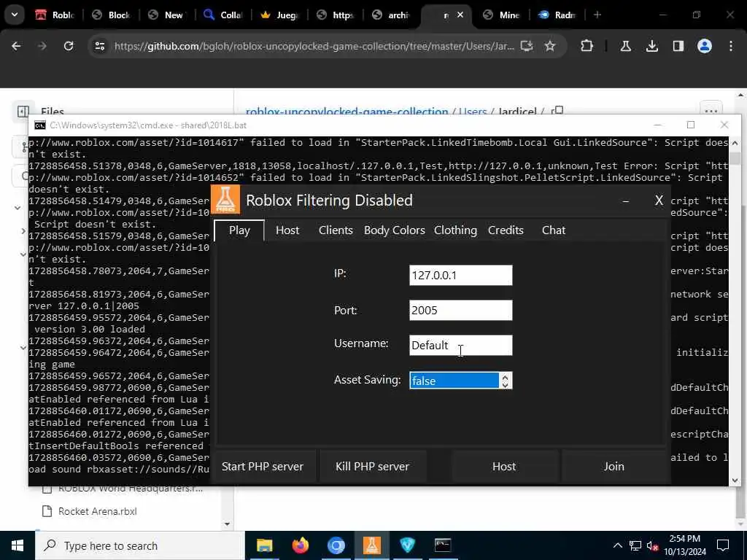Go back in the Chrome browser
This screenshot has width=747, height=560.
pos(16,46)
